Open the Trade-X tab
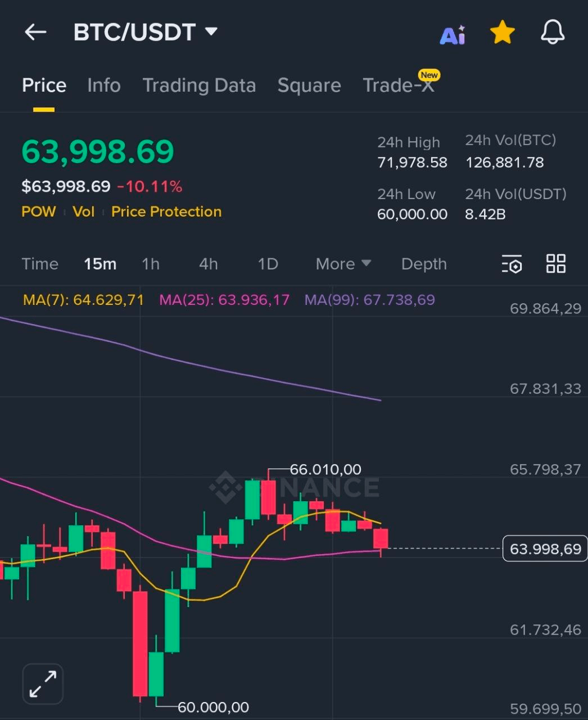 [x=399, y=85]
